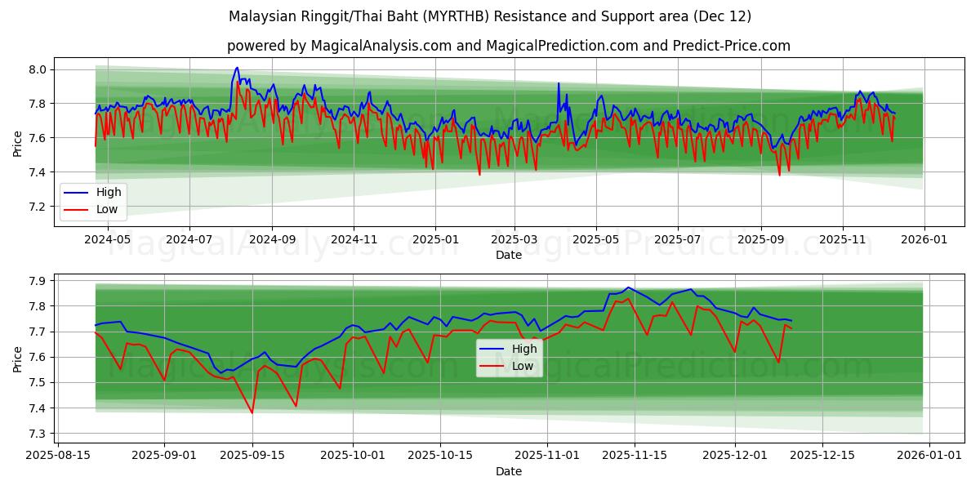Toggle High series in lower legend
Image resolution: width=980 pixels, height=490 pixels.
tap(523, 349)
